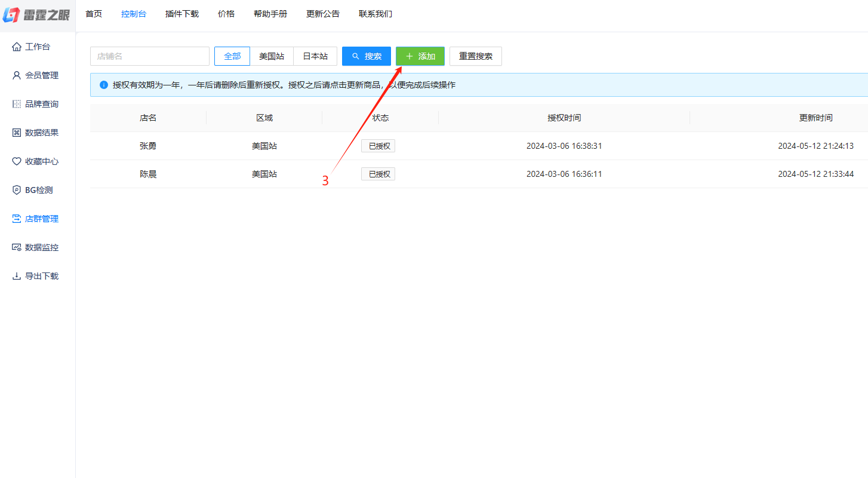Open 工作台 via its home icon
This screenshot has height=478, width=868.
tap(17, 47)
